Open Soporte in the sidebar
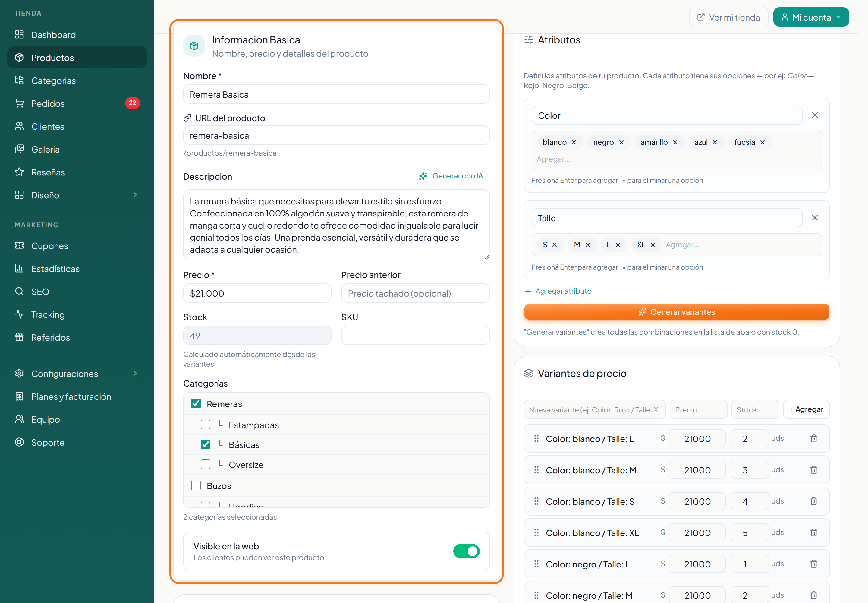Image resolution: width=868 pixels, height=603 pixels. tap(77, 442)
